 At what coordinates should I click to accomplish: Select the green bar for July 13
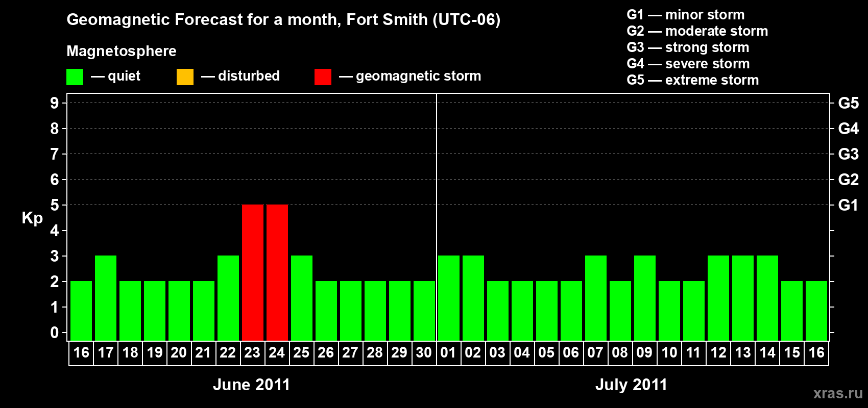tap(743, 298)
